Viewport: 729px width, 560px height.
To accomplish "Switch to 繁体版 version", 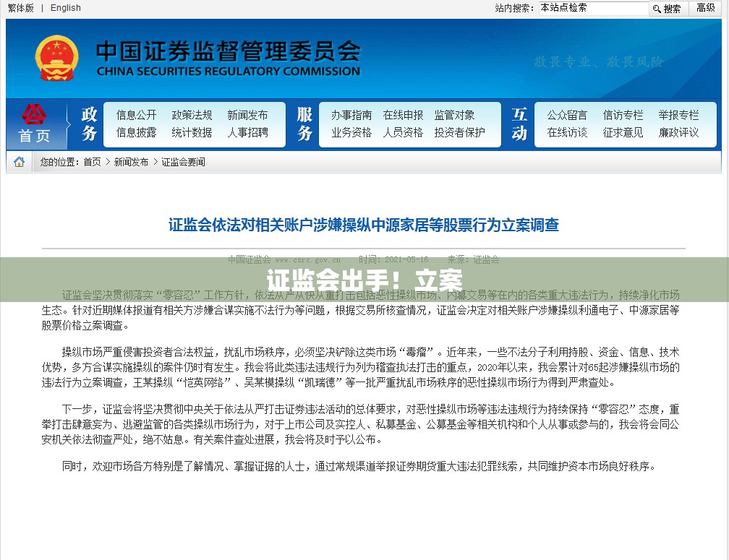I will (20, 8).
